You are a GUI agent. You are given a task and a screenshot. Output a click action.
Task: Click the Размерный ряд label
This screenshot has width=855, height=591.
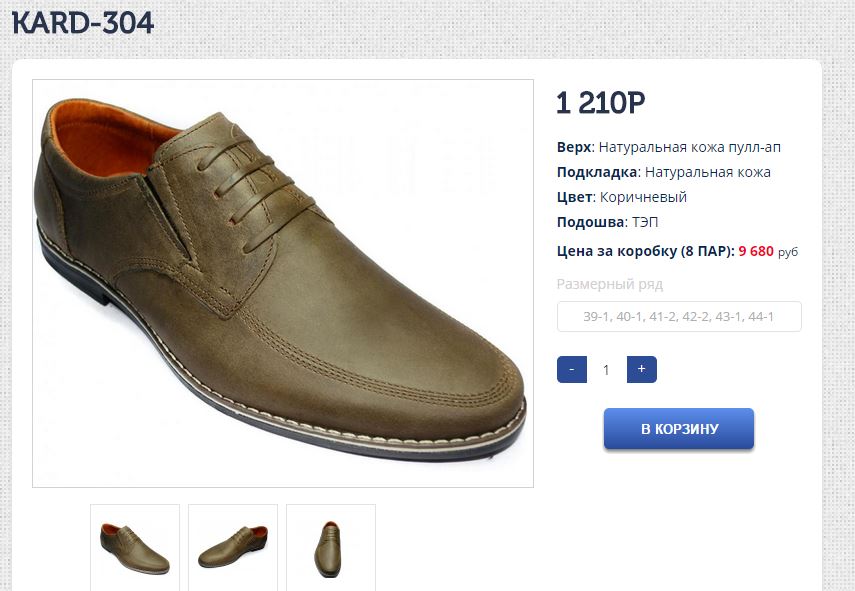610,284
